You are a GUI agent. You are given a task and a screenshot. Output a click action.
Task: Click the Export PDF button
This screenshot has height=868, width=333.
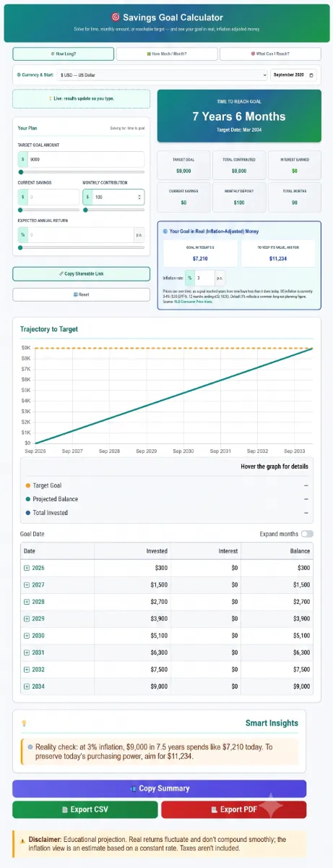(x=233, y=809)
